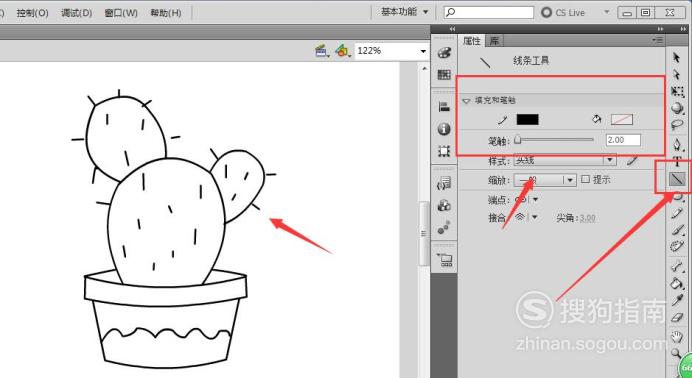Select the Zoom magnifier tool
This screenshot has width=692, height=378.
pos(676,353)
